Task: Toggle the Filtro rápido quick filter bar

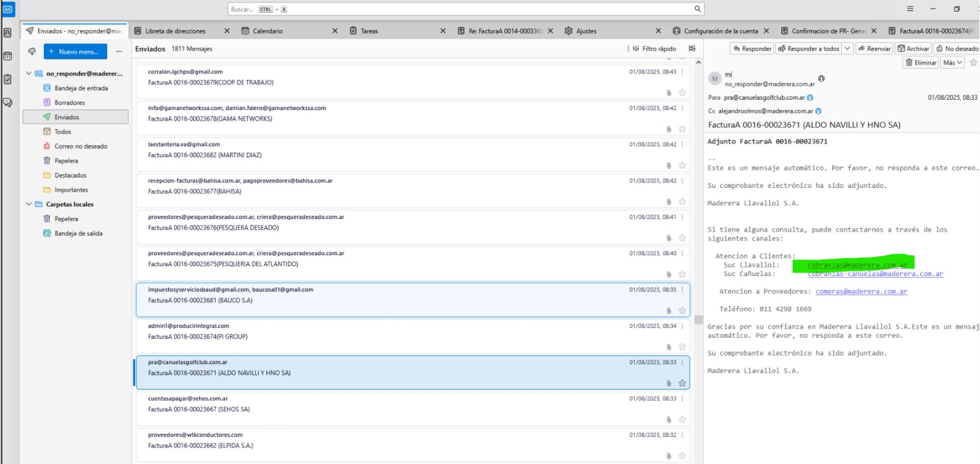Action: click(x=654, y=48)
